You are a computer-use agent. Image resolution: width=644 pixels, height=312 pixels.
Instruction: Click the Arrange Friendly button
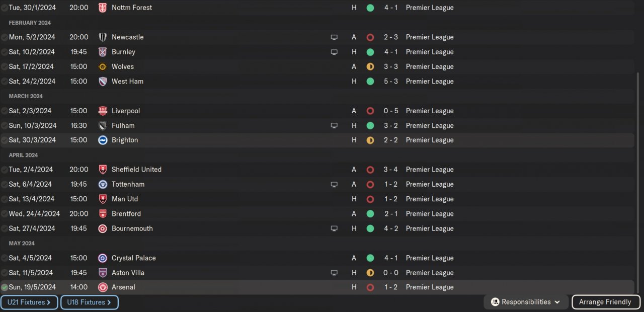[605, 302]
